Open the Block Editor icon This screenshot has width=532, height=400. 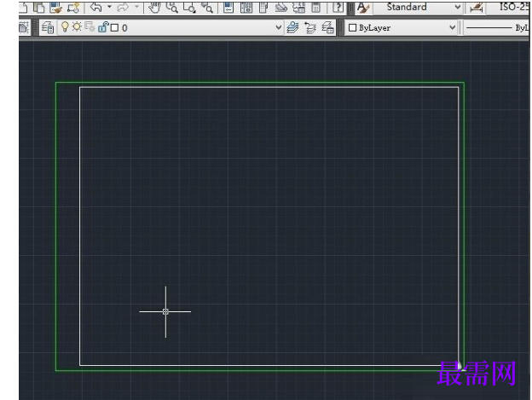tap(73, 7)
